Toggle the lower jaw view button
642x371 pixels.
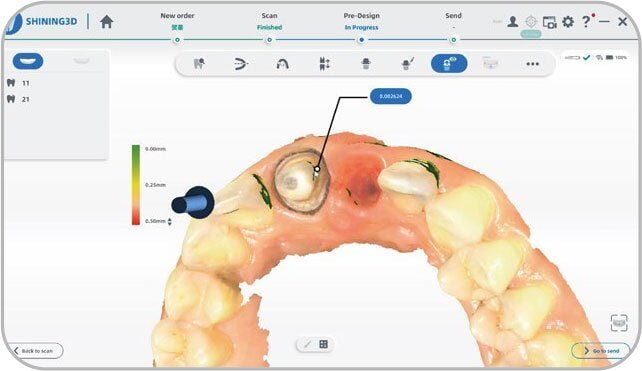point(81,61)
